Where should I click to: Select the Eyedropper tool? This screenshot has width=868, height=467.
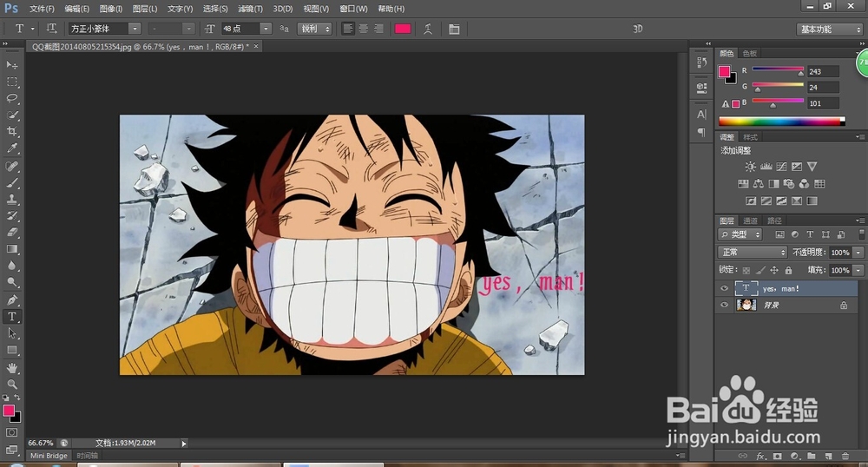11,148
